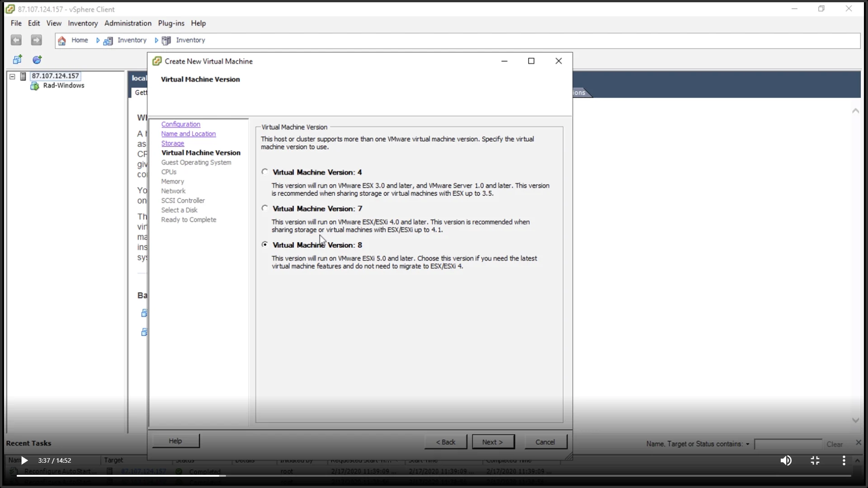
Task: Select the Rad-Windows virtual machine icon
Action: pyautogui.click(x=34, y=86)
